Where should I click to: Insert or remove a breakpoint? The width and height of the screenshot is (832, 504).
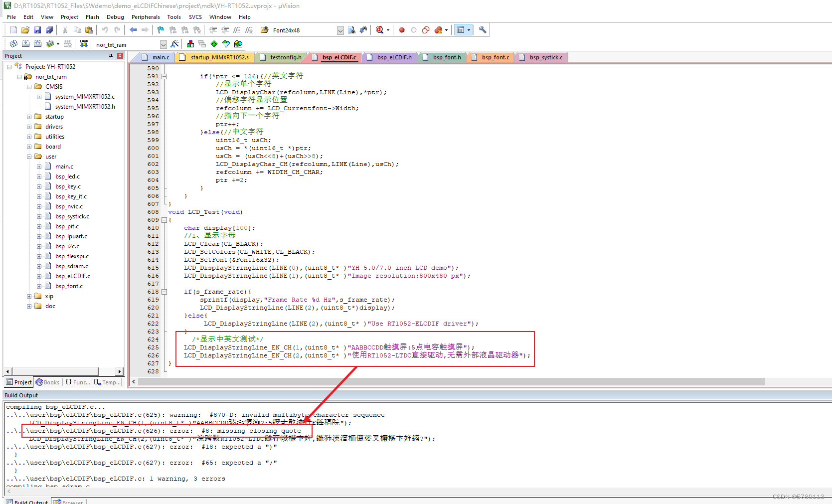[x=402, y=29]
